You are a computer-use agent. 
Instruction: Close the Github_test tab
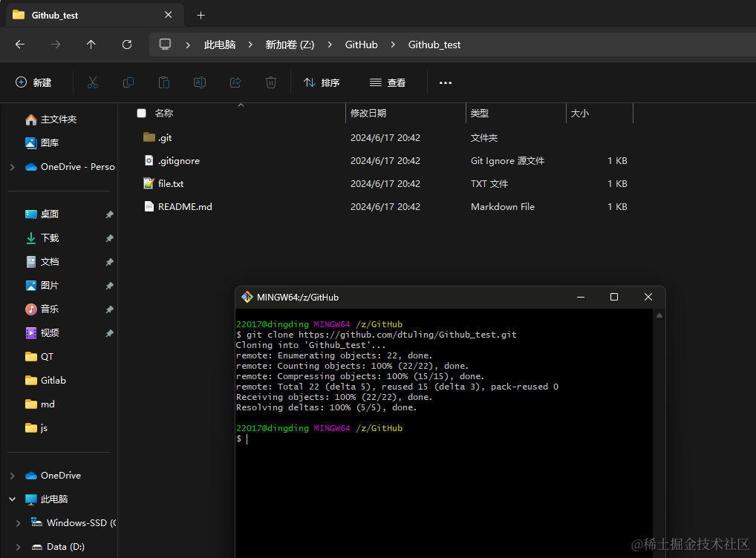(169, 15)
